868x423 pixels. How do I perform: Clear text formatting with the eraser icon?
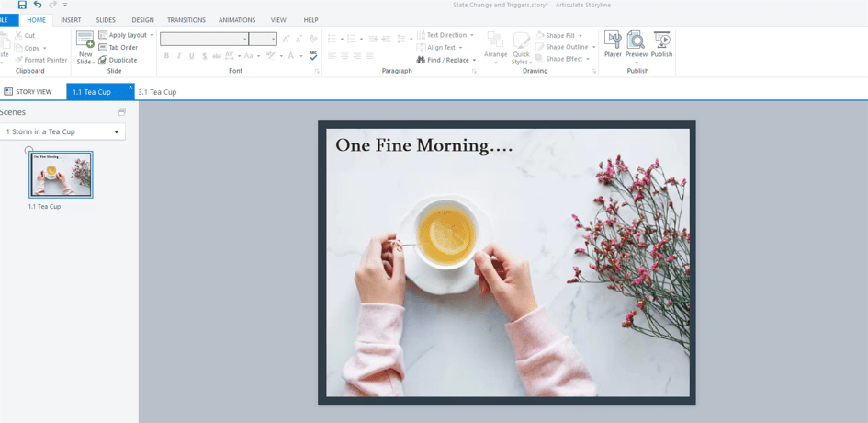313,39
